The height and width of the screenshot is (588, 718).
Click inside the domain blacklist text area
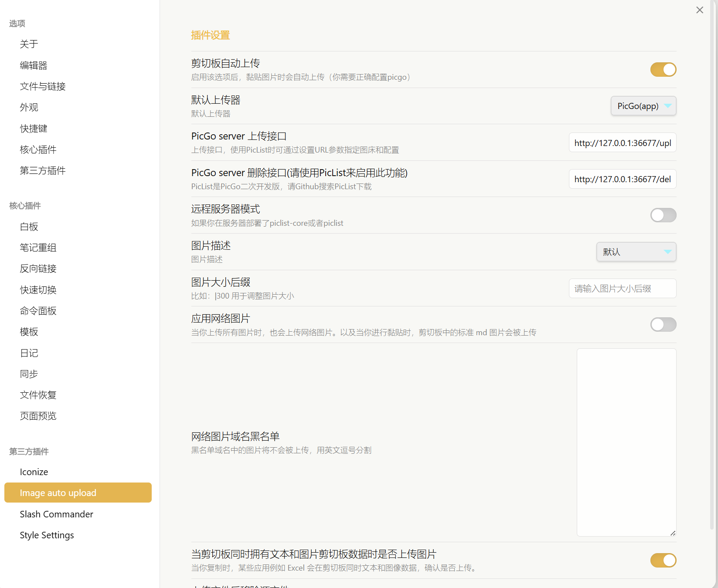click(626, 442)
